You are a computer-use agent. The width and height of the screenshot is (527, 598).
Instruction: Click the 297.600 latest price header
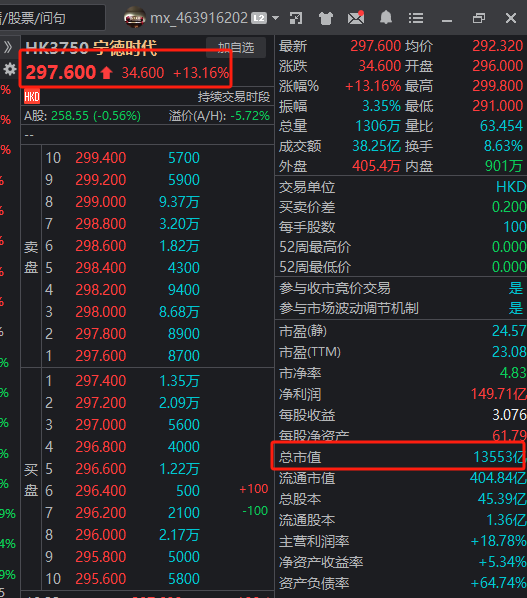click(61, 72)
